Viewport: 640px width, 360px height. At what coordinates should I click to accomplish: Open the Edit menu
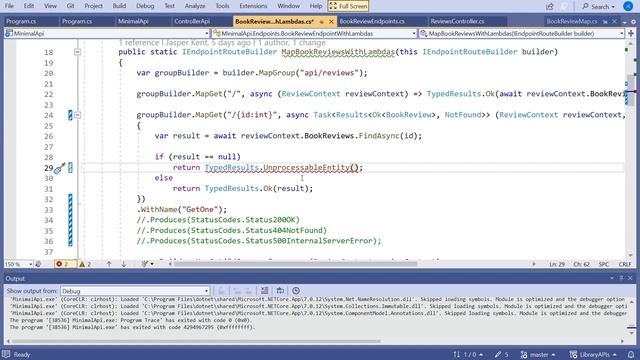(x=29, y=6)
